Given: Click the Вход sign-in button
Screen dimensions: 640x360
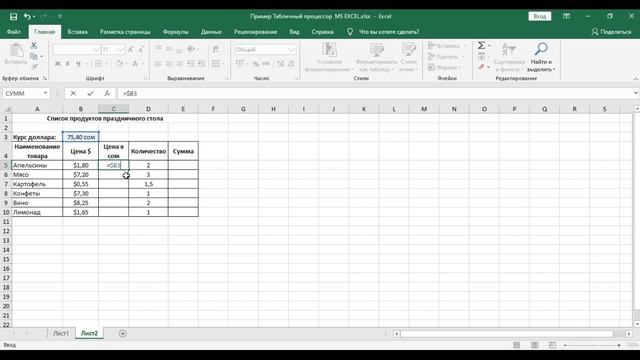Looking at the screenshot, I should [x=540, y=16].
